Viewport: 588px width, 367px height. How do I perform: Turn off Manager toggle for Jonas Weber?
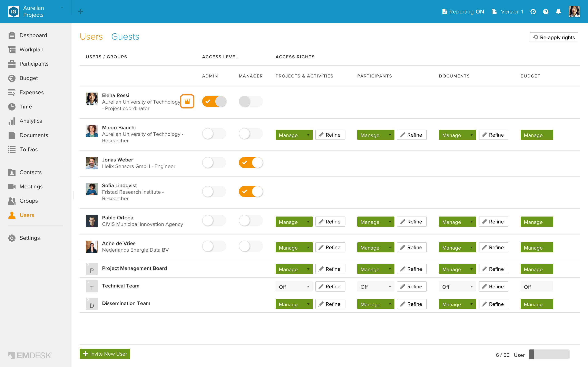[251, 163]
